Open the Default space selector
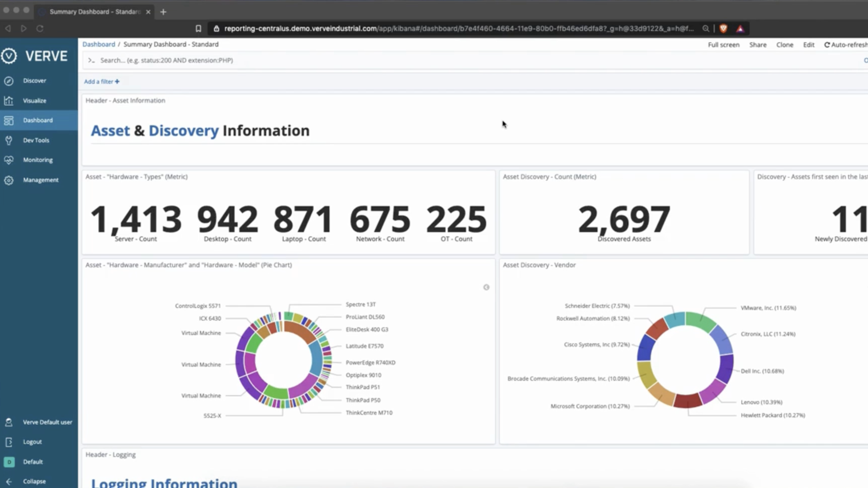The image size is (868, 488). pyautogui.click(x=10, y=462)
